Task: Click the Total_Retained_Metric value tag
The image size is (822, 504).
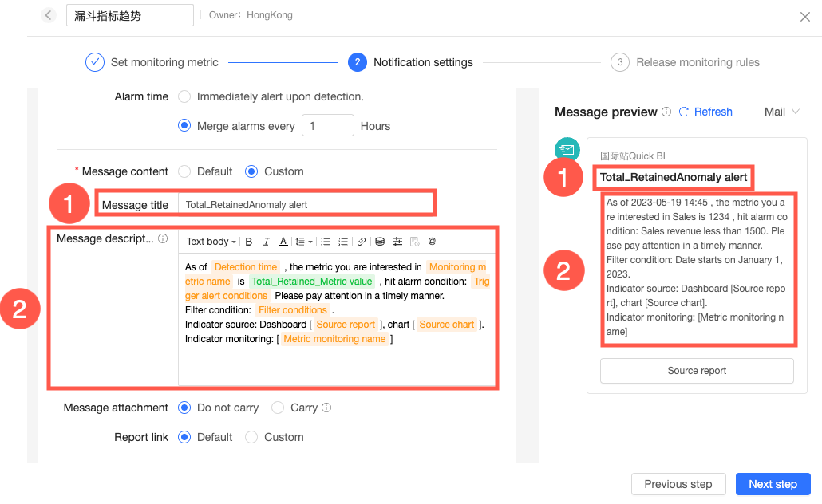Action: tap(312, 282)
